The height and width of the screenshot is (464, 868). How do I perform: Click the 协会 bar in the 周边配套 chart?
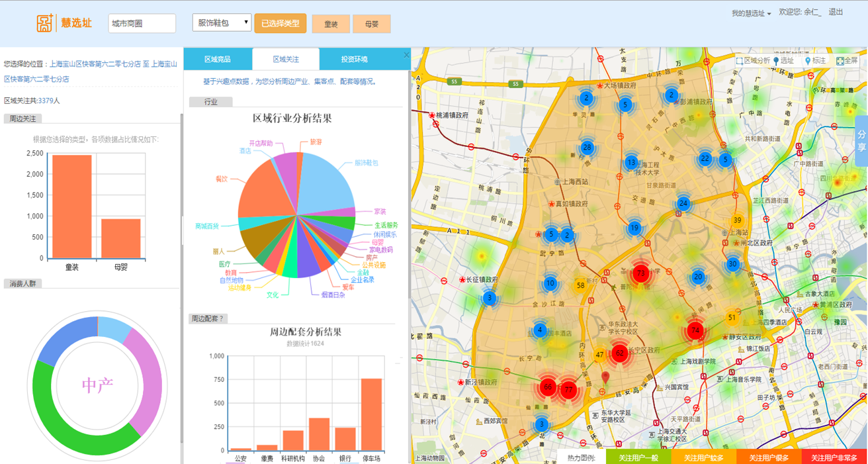[319, 434]
